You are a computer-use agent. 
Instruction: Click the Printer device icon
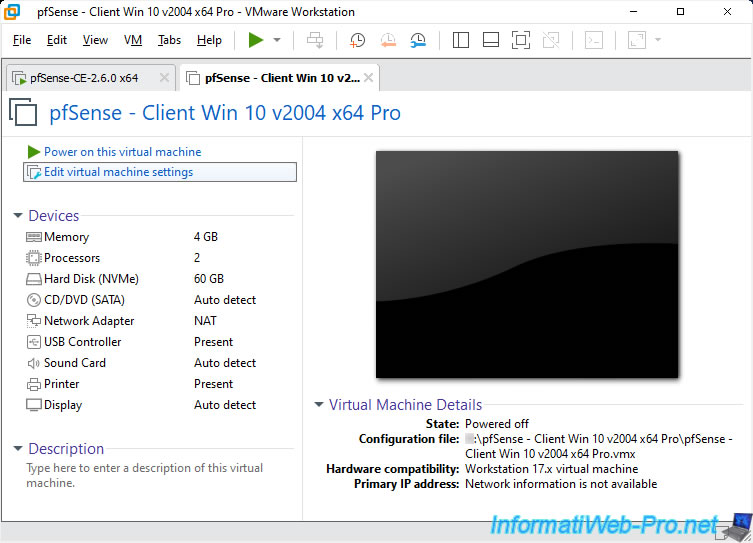[x=34, y=384]
